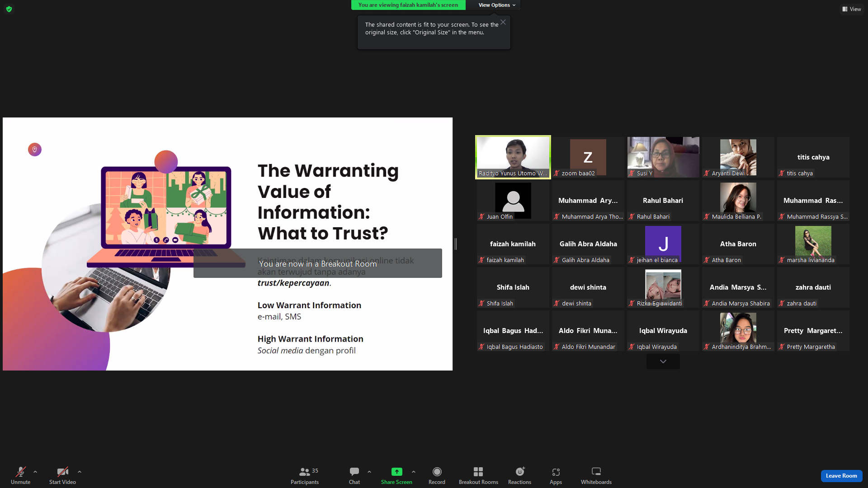868x488 pixels.
Task: Turn on camera with Start Video
Action: (62, 475)
